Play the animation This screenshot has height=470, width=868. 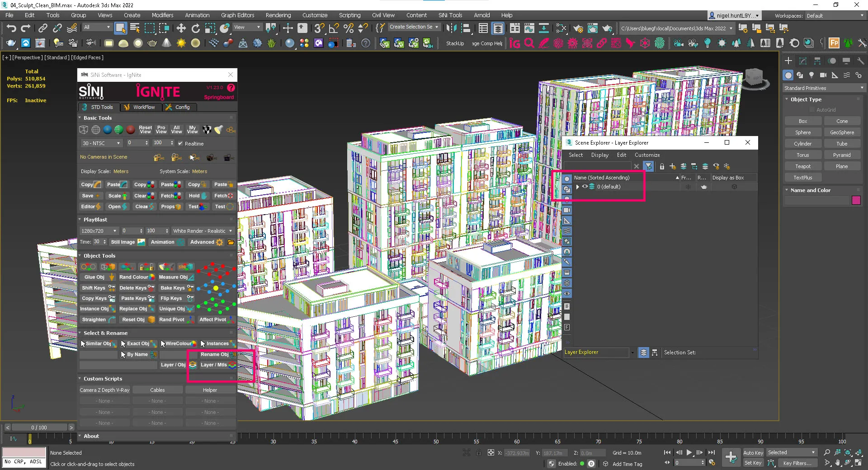pos(689,452)
